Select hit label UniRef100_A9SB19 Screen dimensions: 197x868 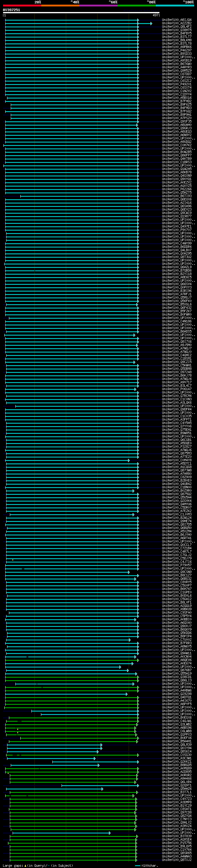(x=177, y=61)
